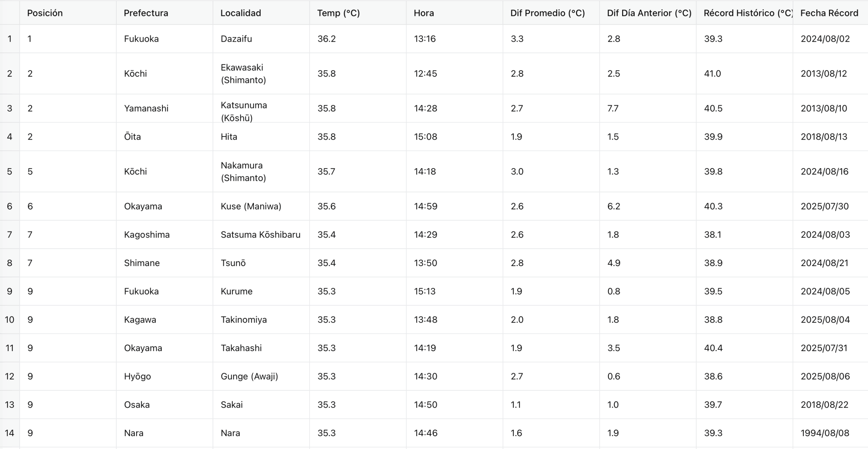Select the Satsuma Kōshibaru cell
Screen dimensions: 868x449
click(x=260, y=234)
